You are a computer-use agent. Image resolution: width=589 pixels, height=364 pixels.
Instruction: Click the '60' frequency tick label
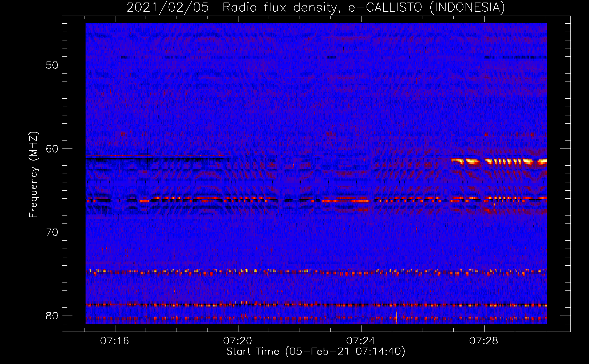click(x=52, y=149)
